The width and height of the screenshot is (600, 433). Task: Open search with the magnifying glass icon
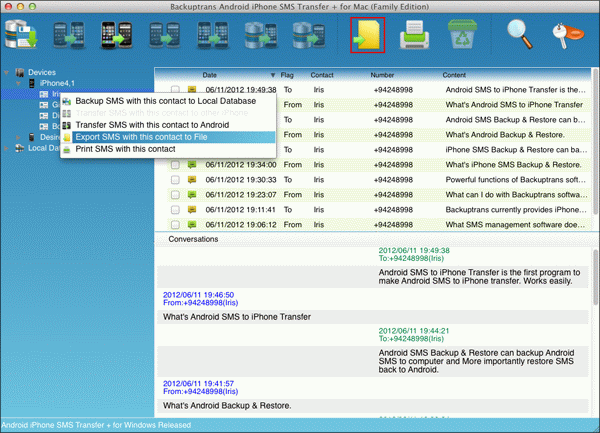(x=520, y=34)
